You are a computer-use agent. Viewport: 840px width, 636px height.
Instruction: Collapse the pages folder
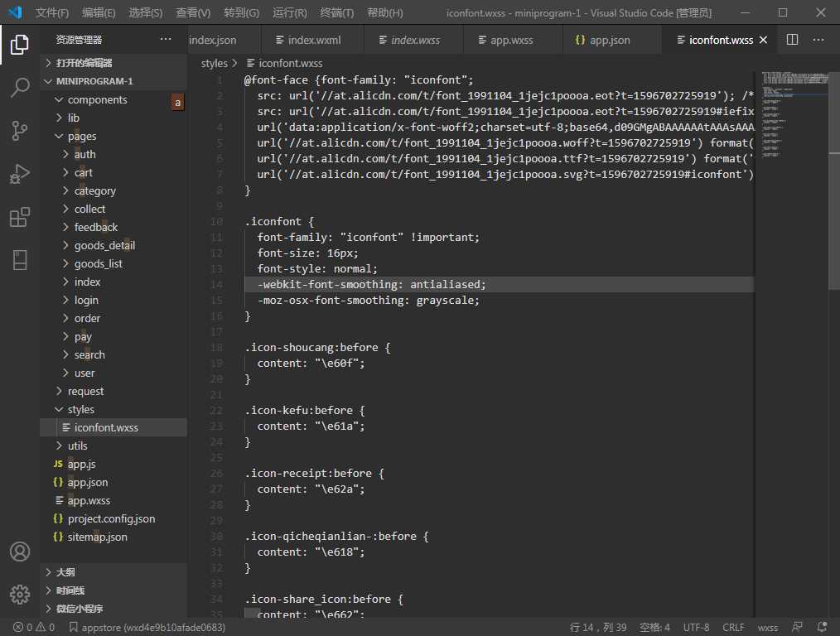point(113,136)
